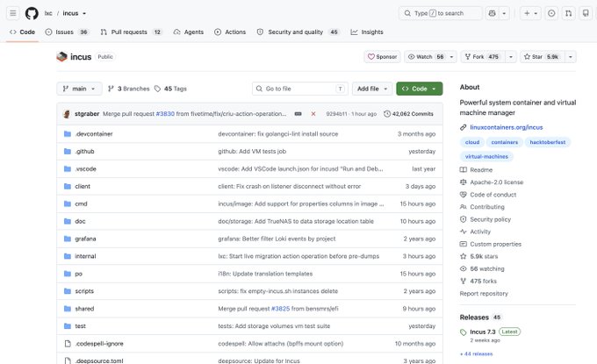Image resolution: width=597 pixels, height=364 pixels.
Task: Open 42,062 Commits history
Action: [x=408, y=114]
